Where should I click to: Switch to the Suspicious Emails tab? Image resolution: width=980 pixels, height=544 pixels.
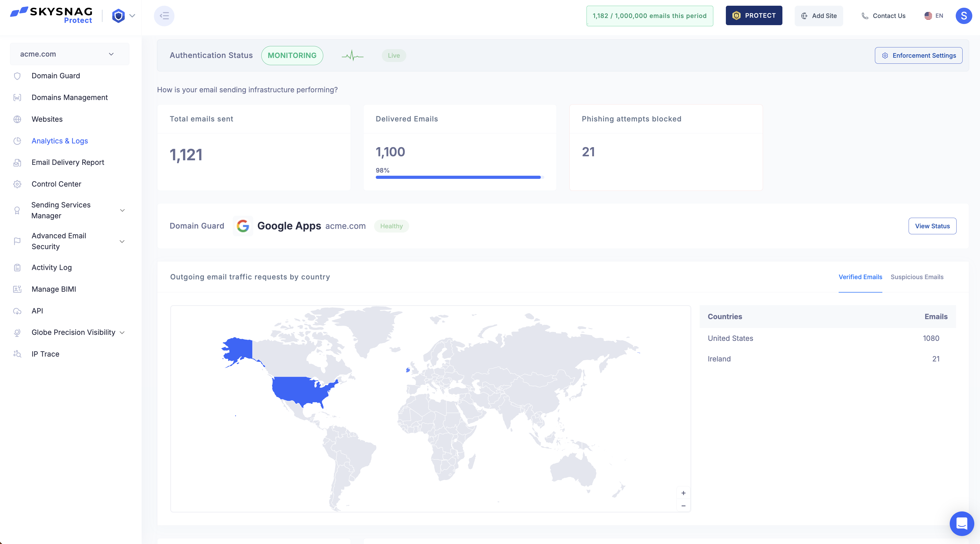click(x=917, y=277)
